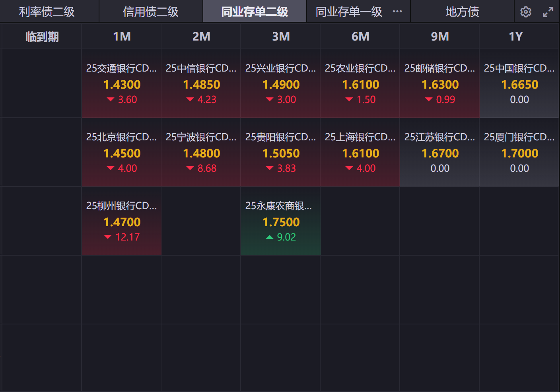Switch to 信用债二级 tab
The width and height of the screenshot is (560, 392).
coord(151,12)
